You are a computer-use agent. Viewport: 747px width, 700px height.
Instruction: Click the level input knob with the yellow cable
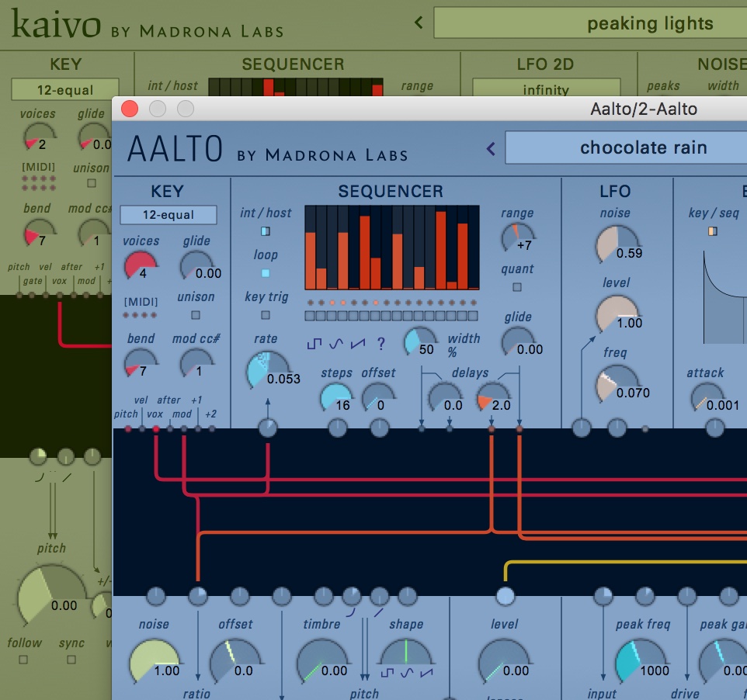[505, 596]
